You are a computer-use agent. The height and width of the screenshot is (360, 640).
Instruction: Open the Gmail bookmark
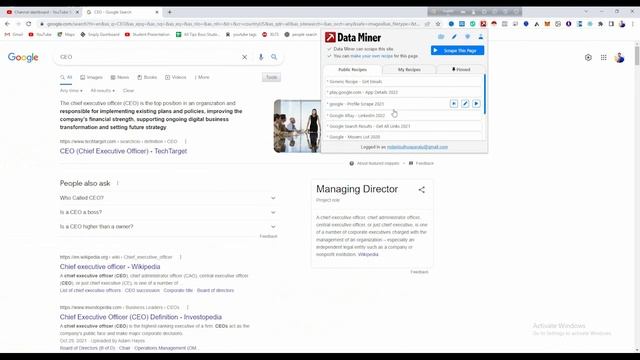coord(14,35)
